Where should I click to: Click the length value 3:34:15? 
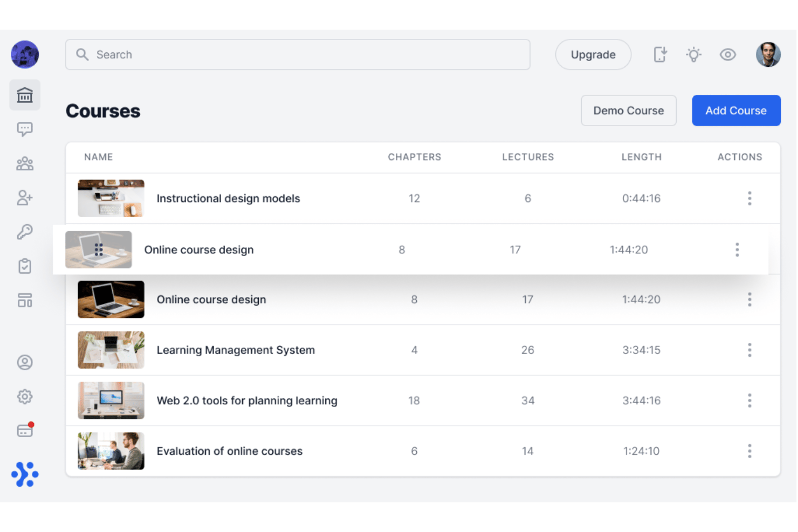pos(642,350)
